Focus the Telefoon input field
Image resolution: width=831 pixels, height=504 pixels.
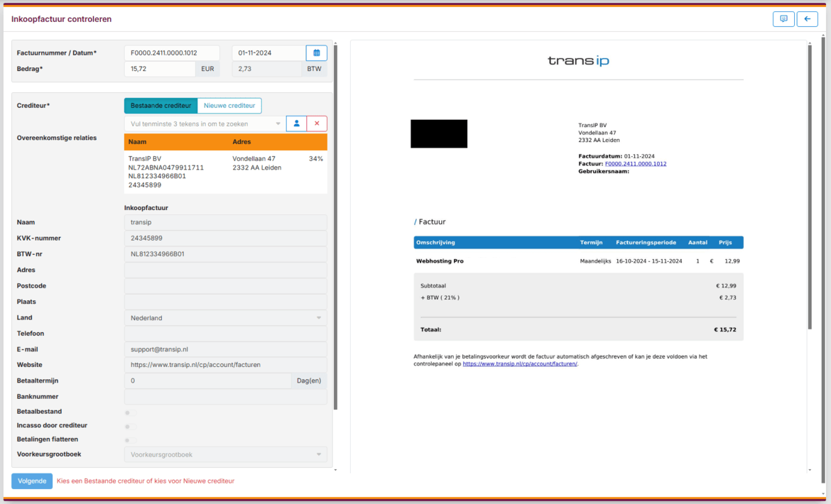(x=225, y=334)
